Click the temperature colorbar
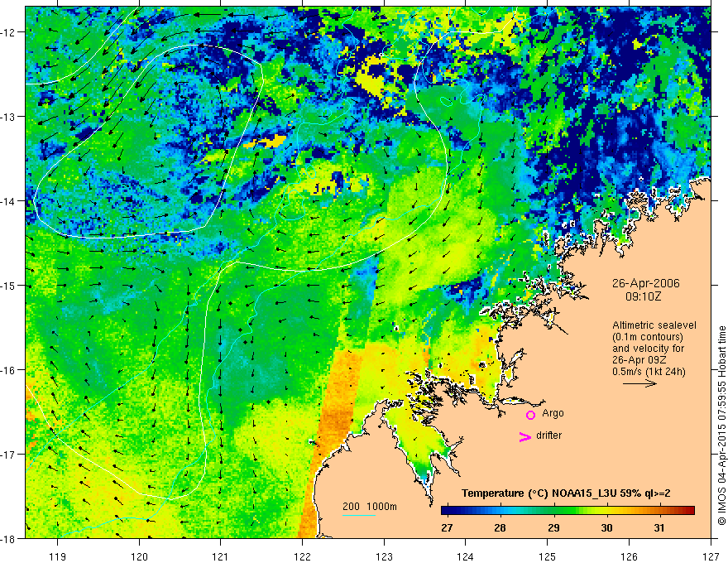The height and width of the screenshot is (563, 728). pos(568,511)
